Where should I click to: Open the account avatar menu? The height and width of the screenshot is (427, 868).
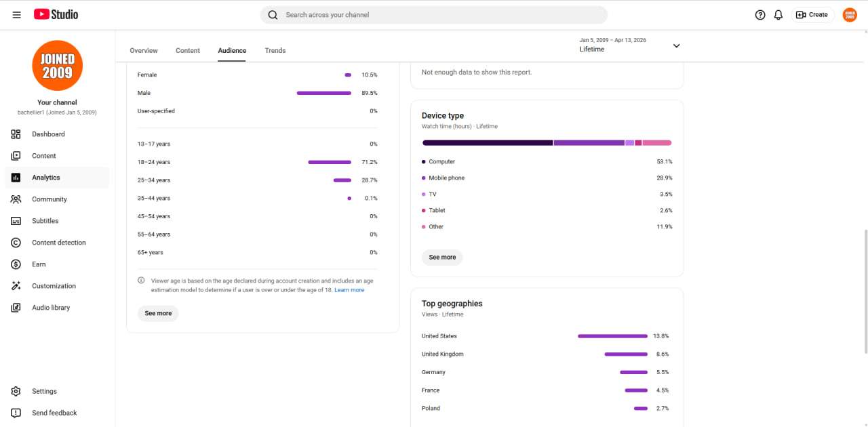tap(850, 15)
